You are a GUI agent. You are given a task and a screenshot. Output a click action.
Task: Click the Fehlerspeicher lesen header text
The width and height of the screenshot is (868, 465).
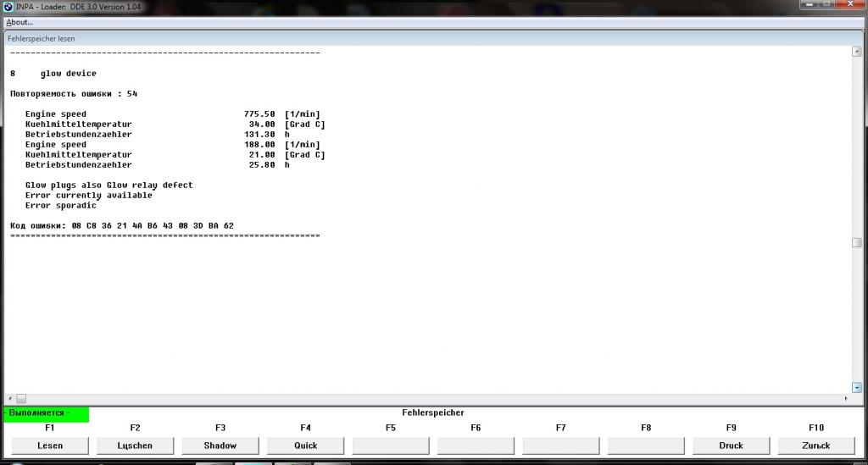click(x=41, y=39)
